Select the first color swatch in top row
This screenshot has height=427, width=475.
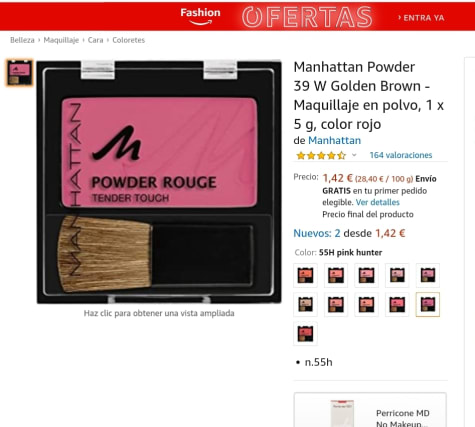(305, 275)
